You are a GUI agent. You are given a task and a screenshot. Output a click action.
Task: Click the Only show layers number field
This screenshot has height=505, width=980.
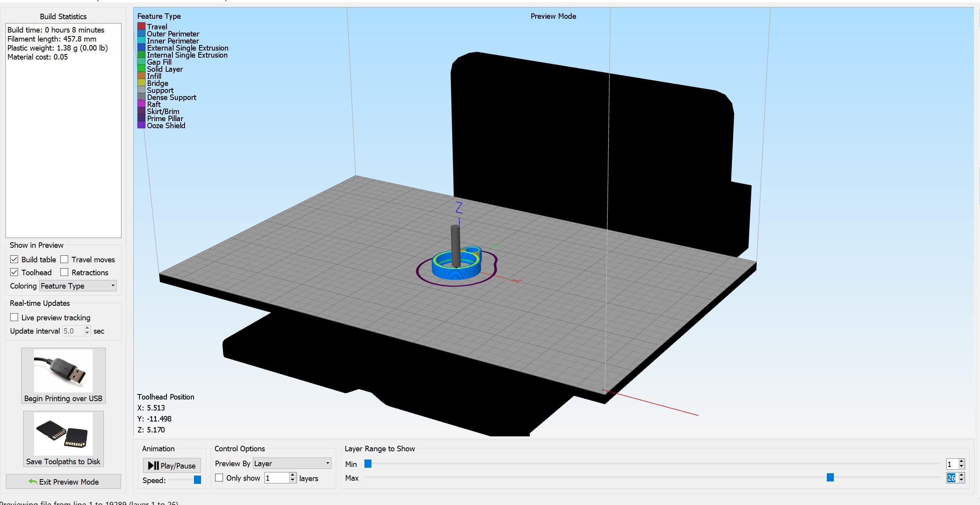(277, 478)
